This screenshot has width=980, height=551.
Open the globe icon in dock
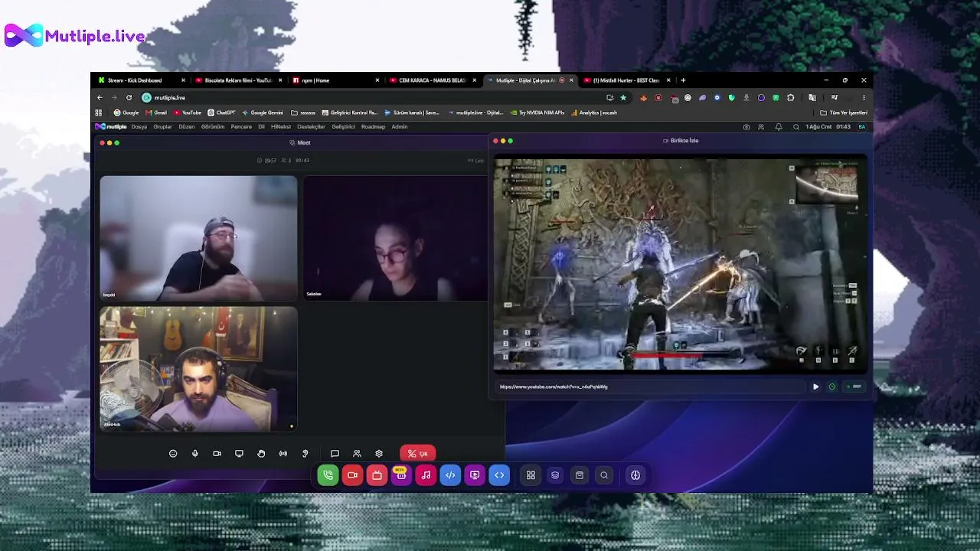coord(635,475)
